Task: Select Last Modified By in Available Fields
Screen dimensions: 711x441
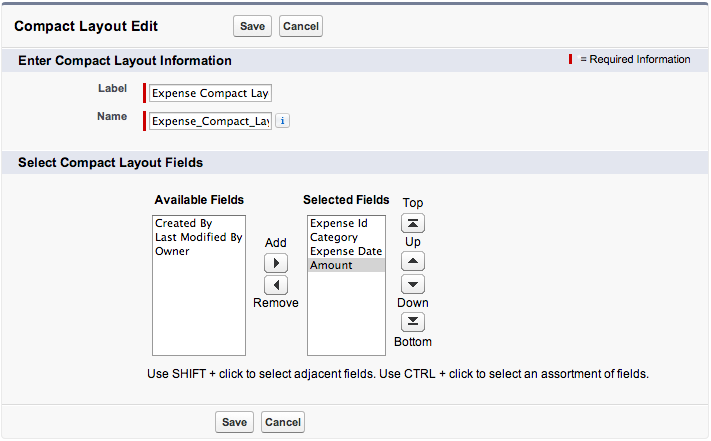Action: (199, 237)
